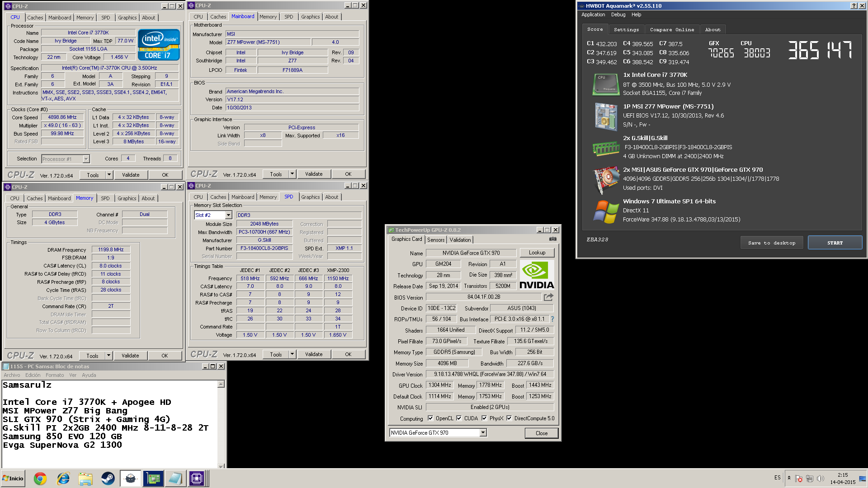Click the ES language indicator in taskbar
This screenshot has height=488, width=868.
click(777, 478)
